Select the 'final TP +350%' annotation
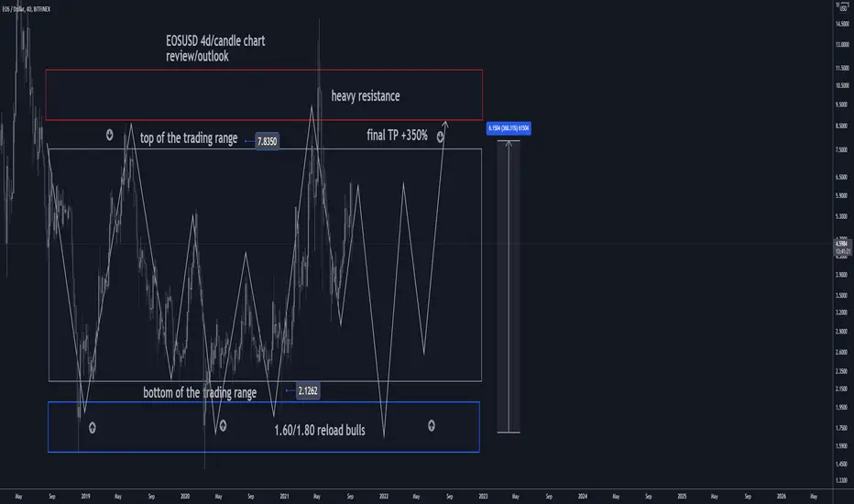This screenshot has height=504, width=854. pos(397,135)
